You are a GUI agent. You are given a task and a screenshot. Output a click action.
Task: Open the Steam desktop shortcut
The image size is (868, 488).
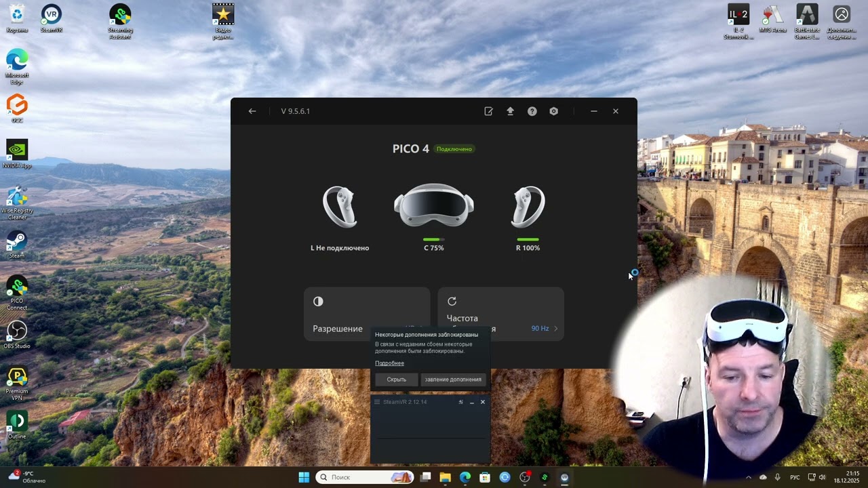[x=17, y=245]
